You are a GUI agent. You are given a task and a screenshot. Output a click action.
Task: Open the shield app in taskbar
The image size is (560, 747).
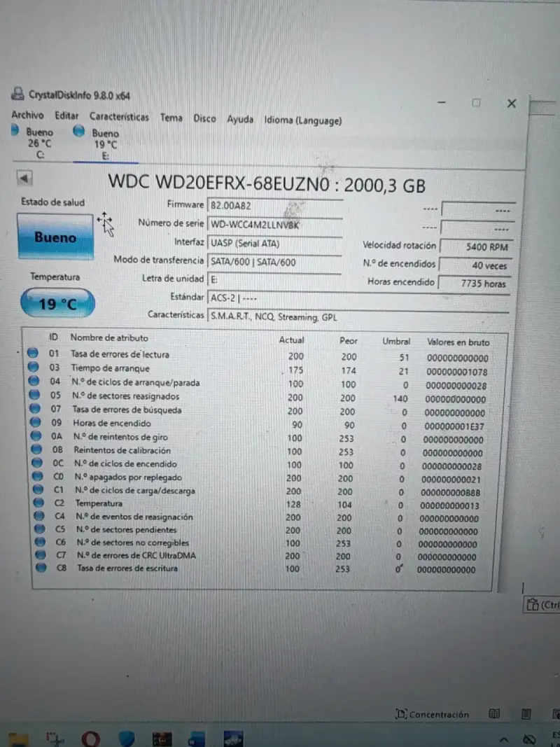(x=126, y=739)
